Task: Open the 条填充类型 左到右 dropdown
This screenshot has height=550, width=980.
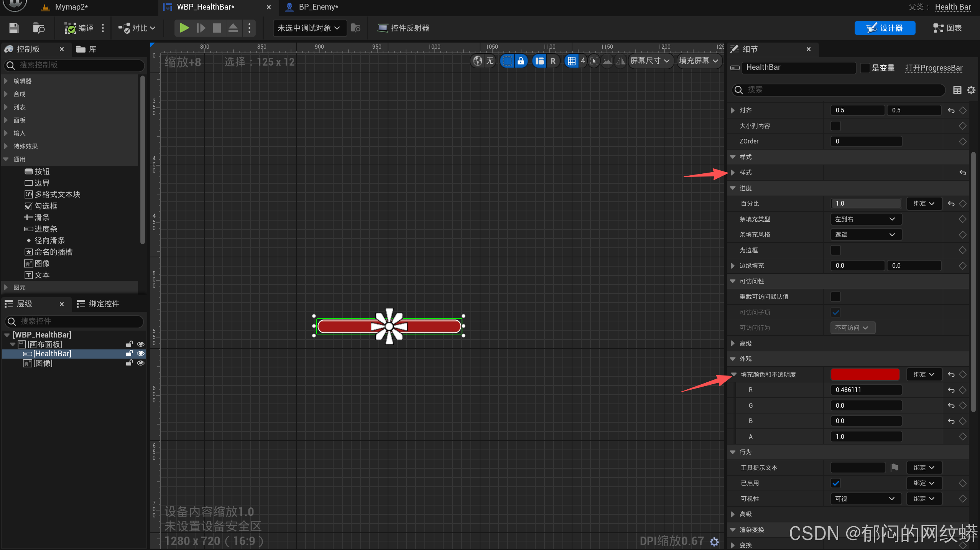Action: [865, 219]
